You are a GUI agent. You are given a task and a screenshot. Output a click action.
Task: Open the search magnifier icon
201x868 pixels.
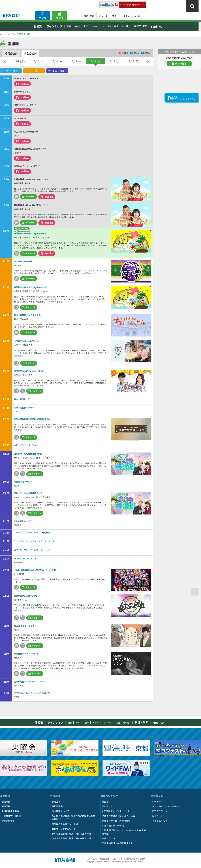click(192, 6)
